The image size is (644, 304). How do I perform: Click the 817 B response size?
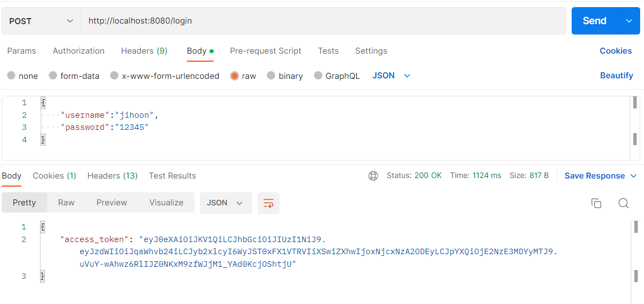pyautogui.click(x=538, y=176)
